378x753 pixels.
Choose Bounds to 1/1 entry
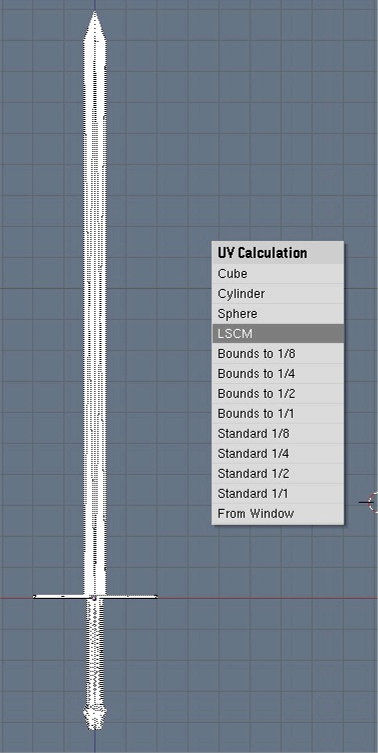pos(278,413)
